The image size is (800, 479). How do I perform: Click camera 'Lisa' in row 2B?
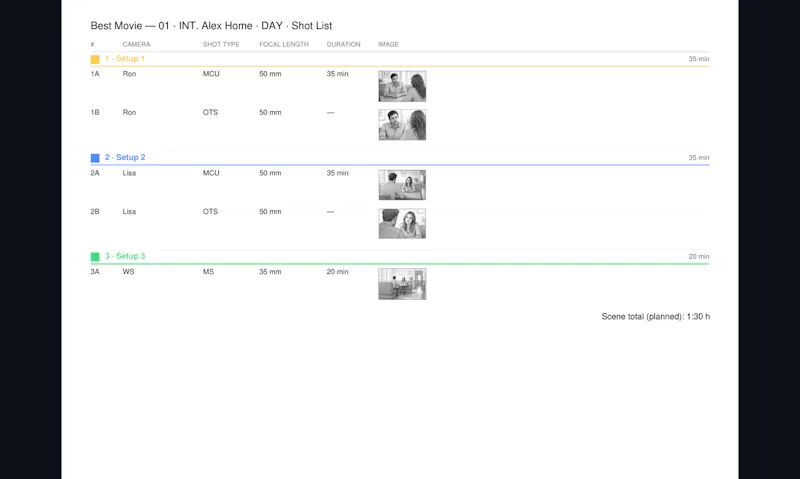point(129,211)
